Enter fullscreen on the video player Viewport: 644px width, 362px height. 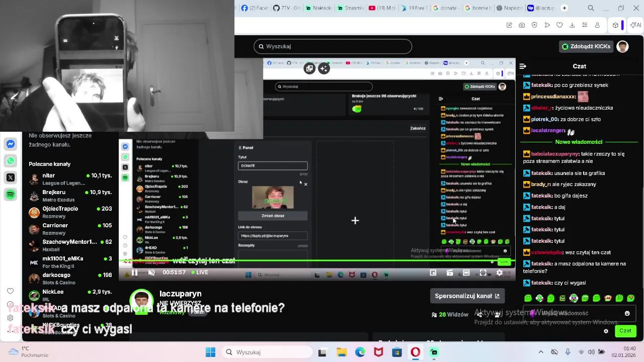click(483, 273)
